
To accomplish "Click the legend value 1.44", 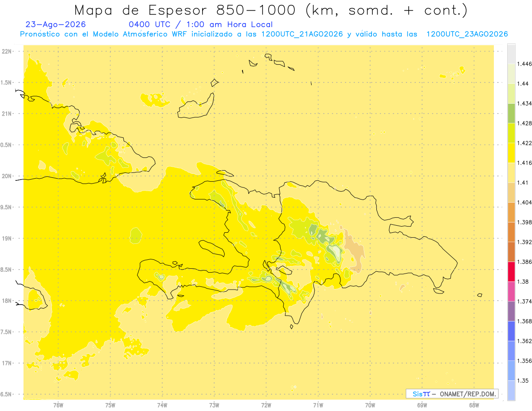I will [523, 84].
